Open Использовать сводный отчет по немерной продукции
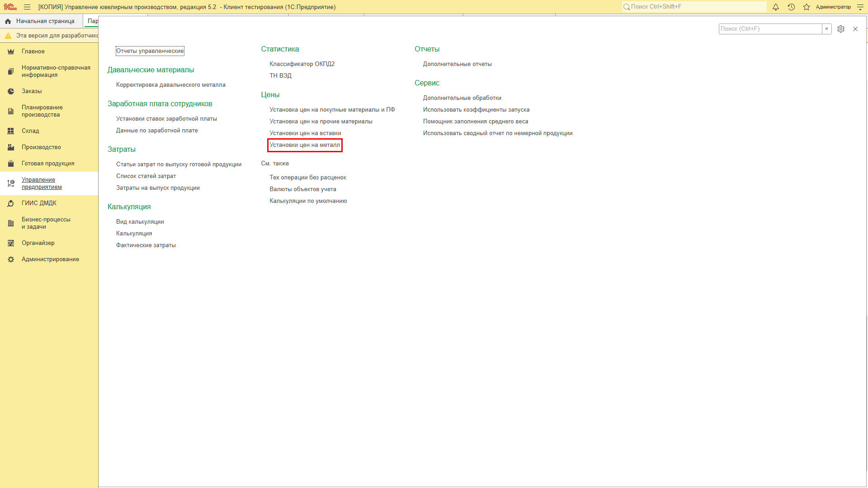868x488 pixels. click(x=498, y=133)
